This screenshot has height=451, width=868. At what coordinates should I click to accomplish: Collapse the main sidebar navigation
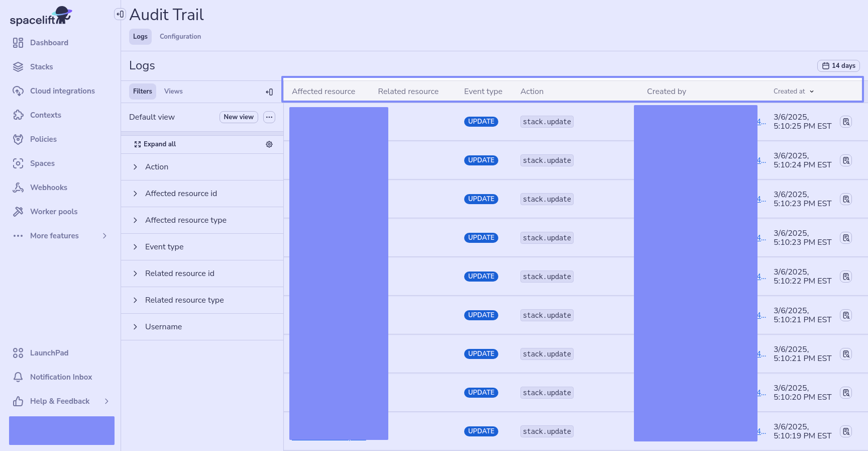pyautogui.click(x=120, y=14)
